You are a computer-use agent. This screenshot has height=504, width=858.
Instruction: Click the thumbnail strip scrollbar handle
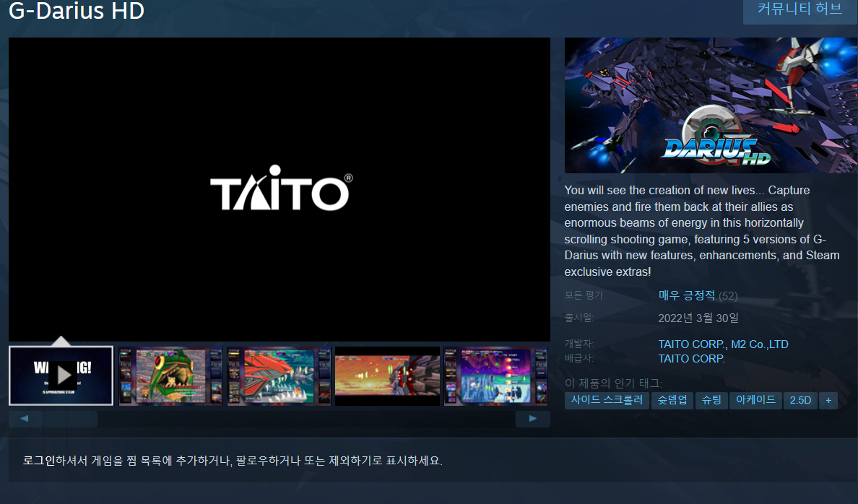[x=71, y=419]
